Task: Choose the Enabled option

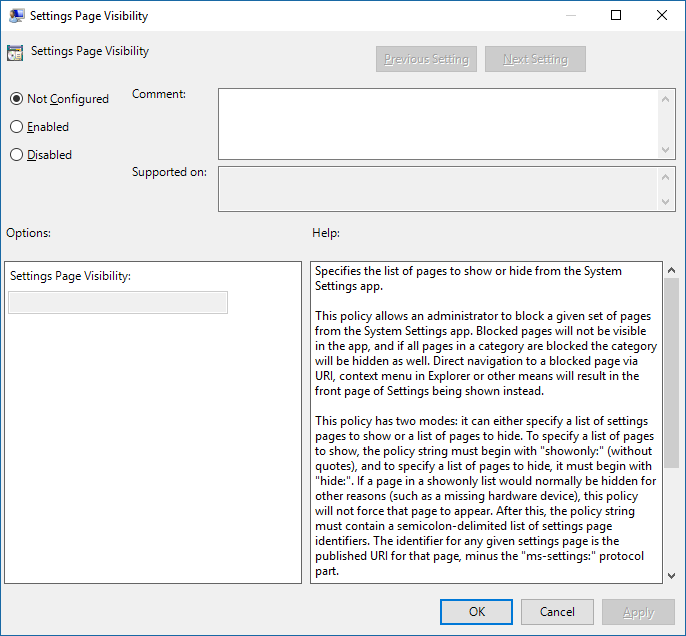Action: point(16,127)
